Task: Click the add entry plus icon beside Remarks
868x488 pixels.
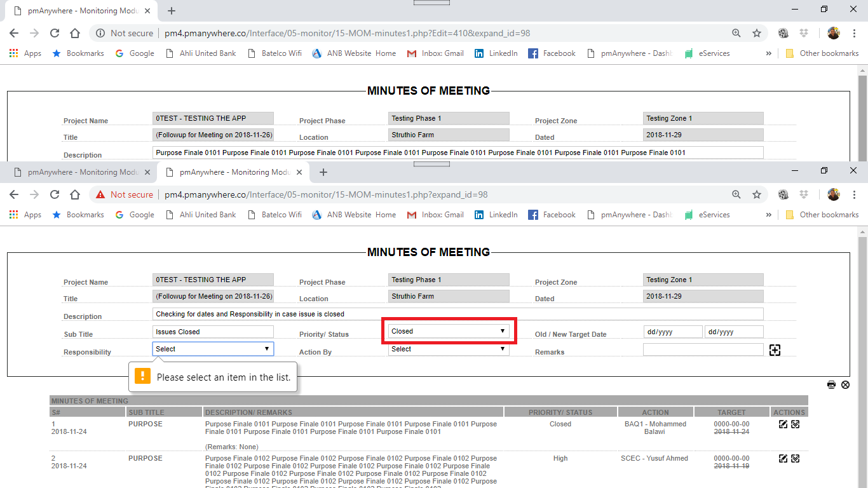Action: pos(775,350)
